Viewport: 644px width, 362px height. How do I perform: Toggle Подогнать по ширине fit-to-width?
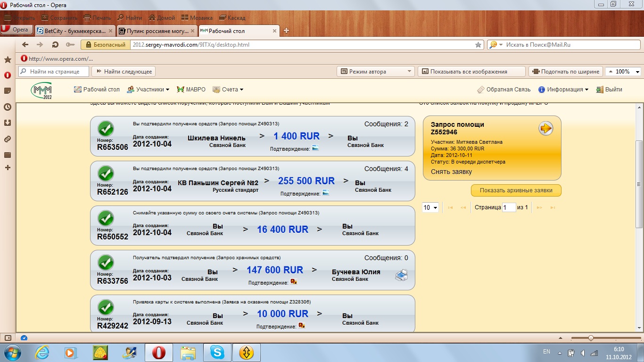(x=566, y=72)
